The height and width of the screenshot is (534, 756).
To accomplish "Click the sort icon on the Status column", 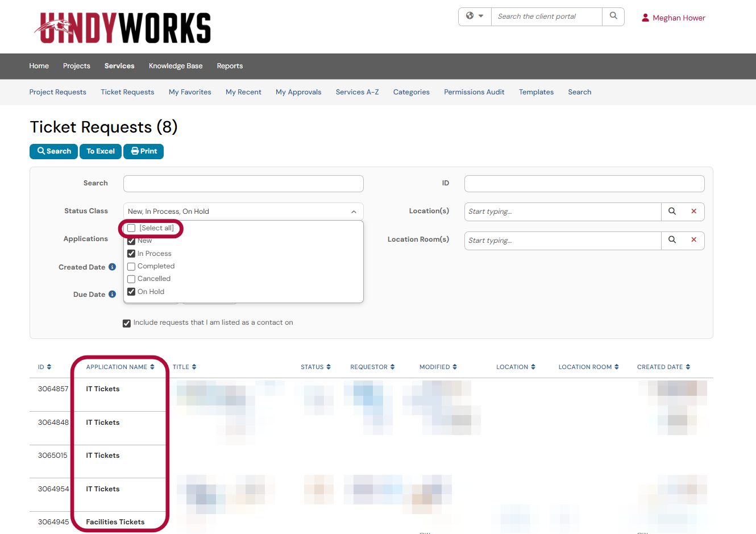I will click(x=329, y=367).
